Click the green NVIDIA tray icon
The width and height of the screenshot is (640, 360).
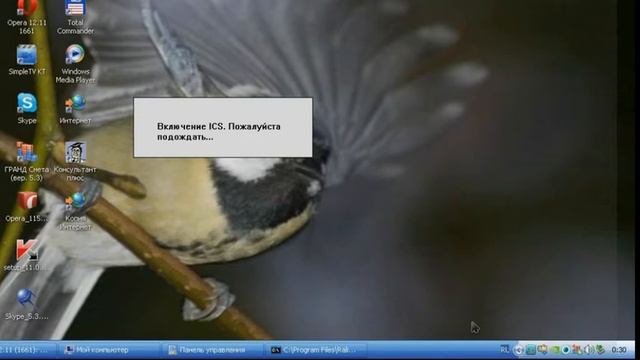555,350
